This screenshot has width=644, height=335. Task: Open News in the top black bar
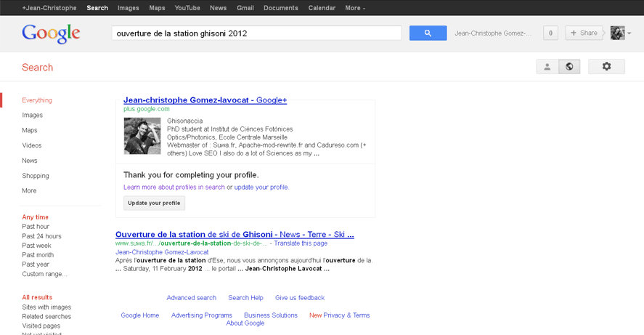(218, 8)
